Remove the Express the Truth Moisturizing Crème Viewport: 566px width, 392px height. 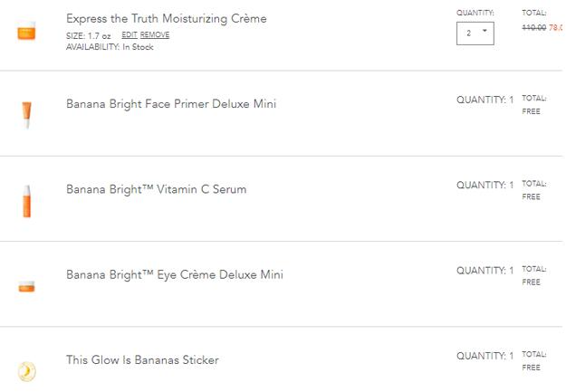(x=155, y=35)
